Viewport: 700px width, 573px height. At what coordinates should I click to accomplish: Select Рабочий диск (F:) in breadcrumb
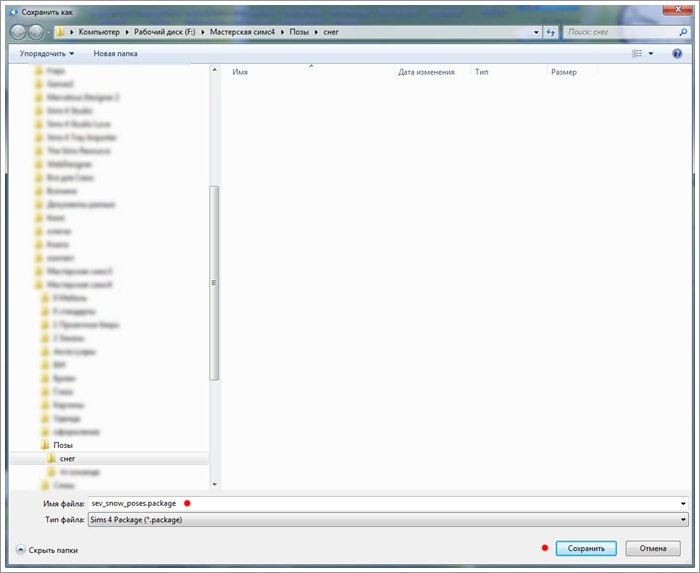(x=168, y=32)
